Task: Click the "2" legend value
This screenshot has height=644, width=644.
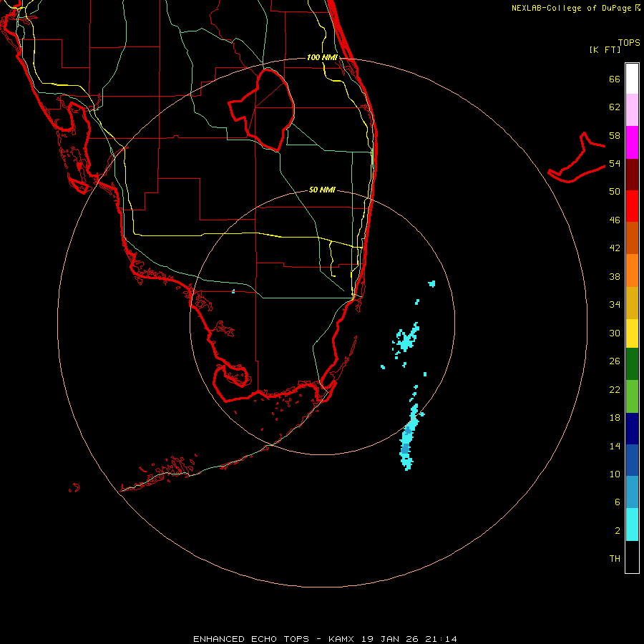Action: click(x=618, y=531)
